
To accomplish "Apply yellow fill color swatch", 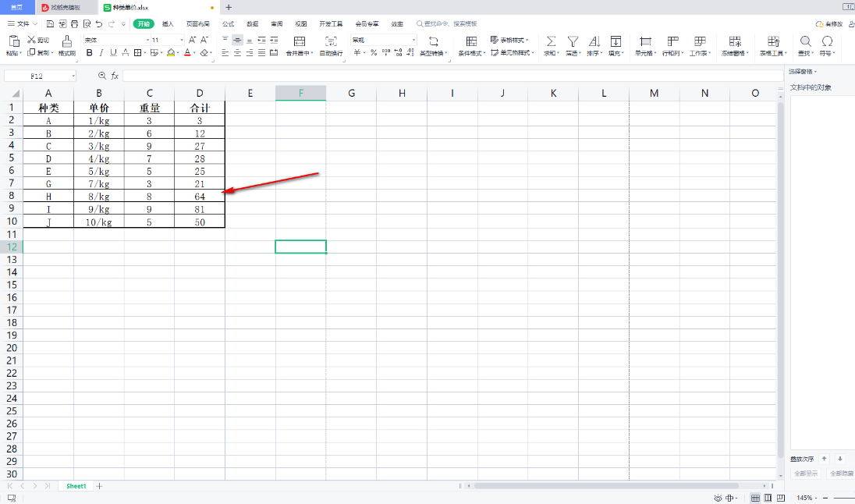I will 171,53.
